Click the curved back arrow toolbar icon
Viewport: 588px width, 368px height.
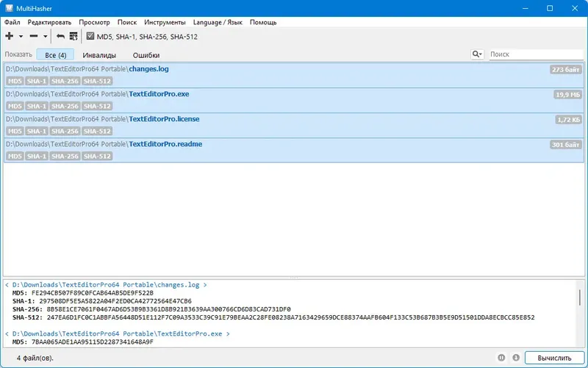tap(60, 36)
